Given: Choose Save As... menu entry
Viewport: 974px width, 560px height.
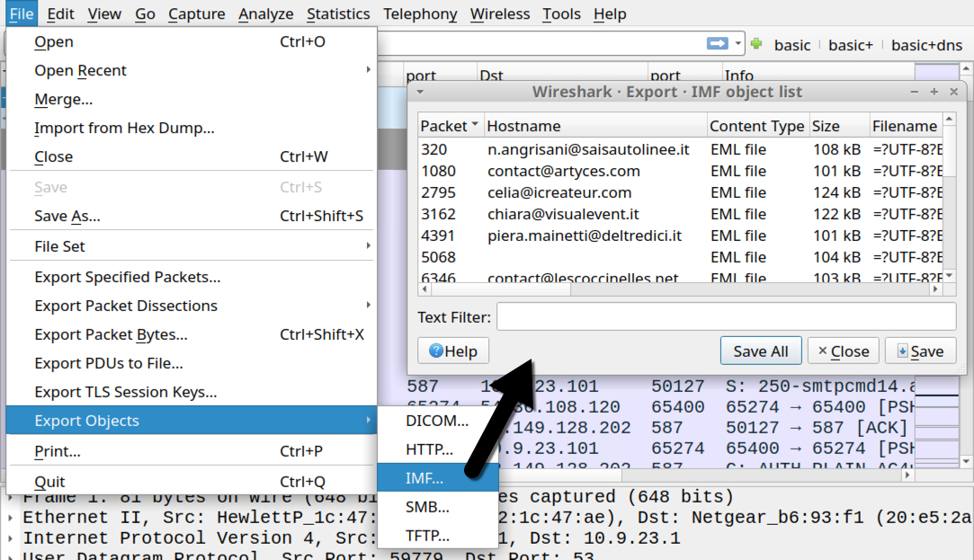Looking at the screenshot, I should tap(192, 216).
